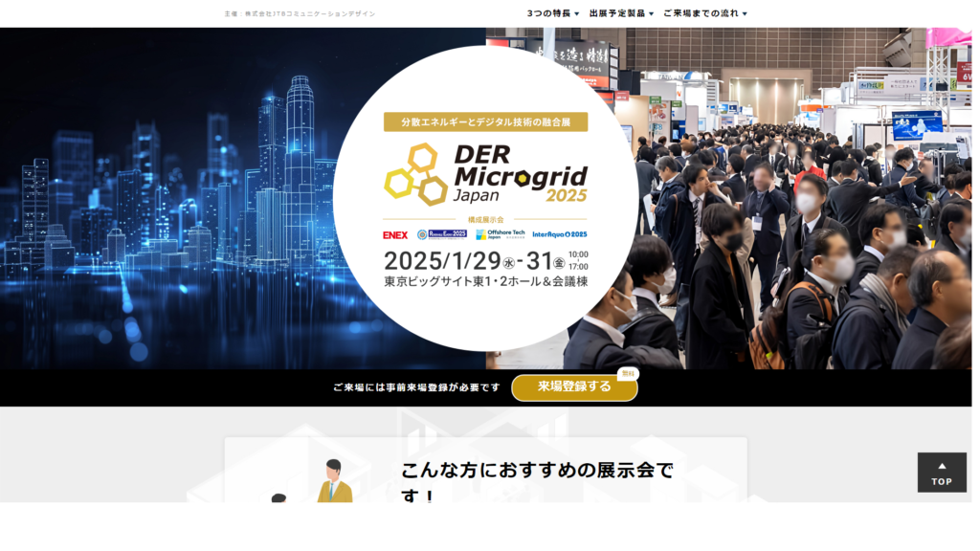Click the organizer text 株式会社JTBコミュニケーションデザイン

309,13
